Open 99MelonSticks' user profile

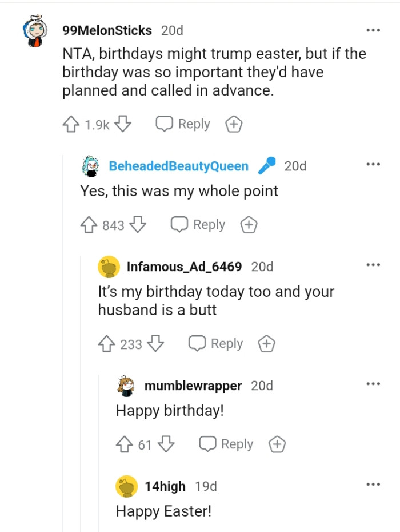click(105, 30)
